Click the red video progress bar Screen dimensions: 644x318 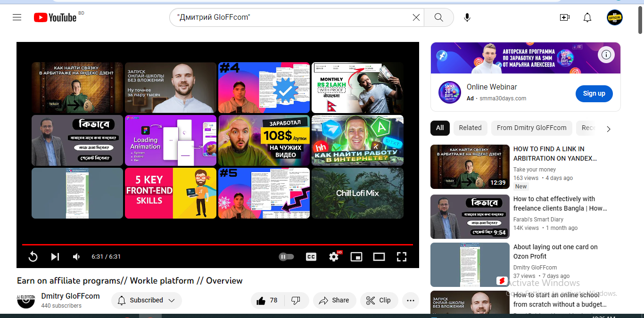pyautogui.click(x=217, y=245)
